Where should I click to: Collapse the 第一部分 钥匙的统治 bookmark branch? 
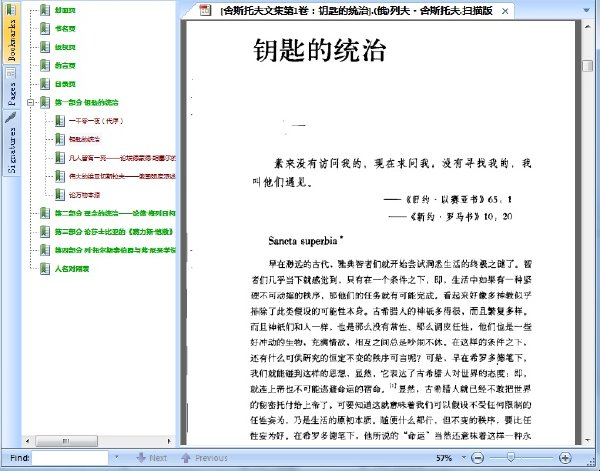pyautogui.click(x=31, y=102)
